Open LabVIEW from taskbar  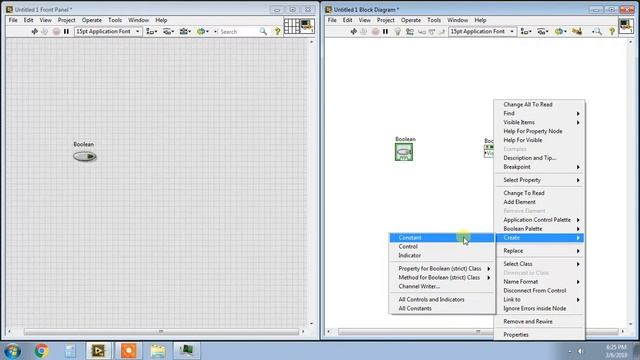click(98, 351)
